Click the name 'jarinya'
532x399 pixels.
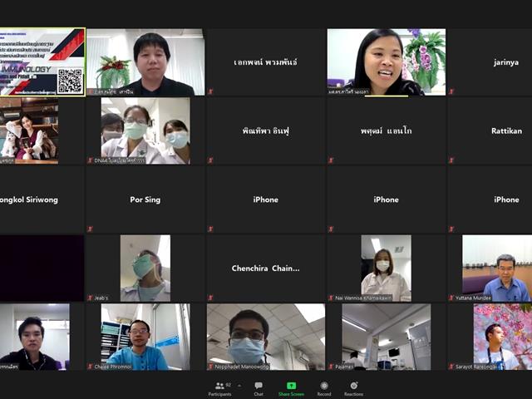[x=506, y=62]
